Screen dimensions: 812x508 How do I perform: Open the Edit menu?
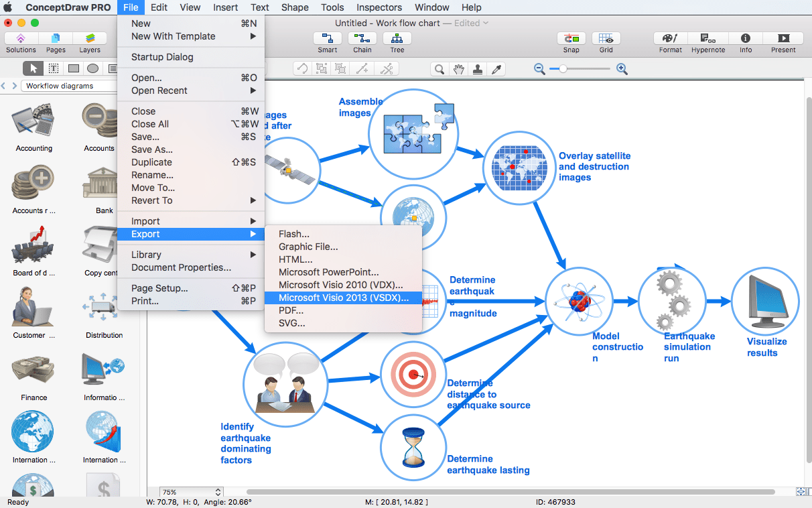pyautogui.click(x=159, y=7)
